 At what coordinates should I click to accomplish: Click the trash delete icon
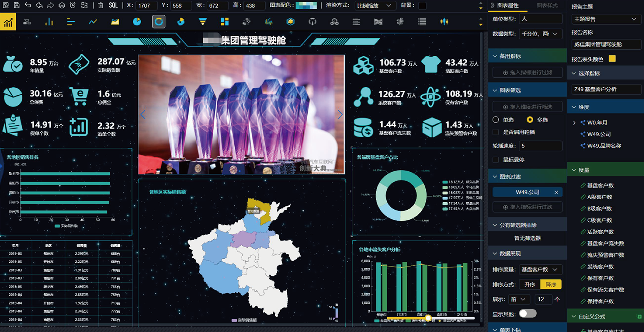(101, 5)
